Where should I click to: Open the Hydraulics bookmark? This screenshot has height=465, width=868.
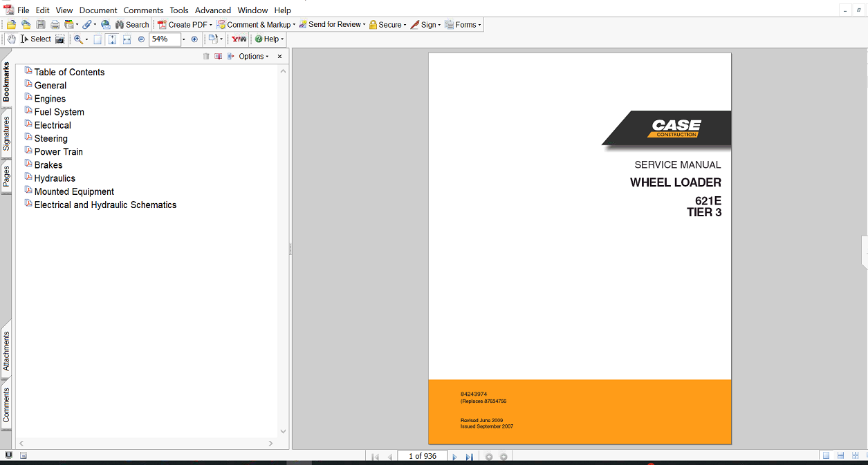tap(55, 178)
